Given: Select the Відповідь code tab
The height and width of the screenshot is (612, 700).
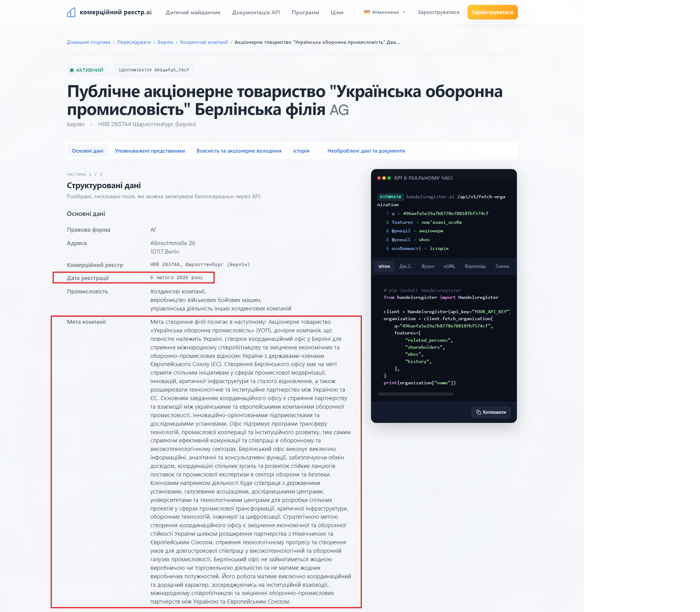Looking at the screenshot, I should pos(475,266).
